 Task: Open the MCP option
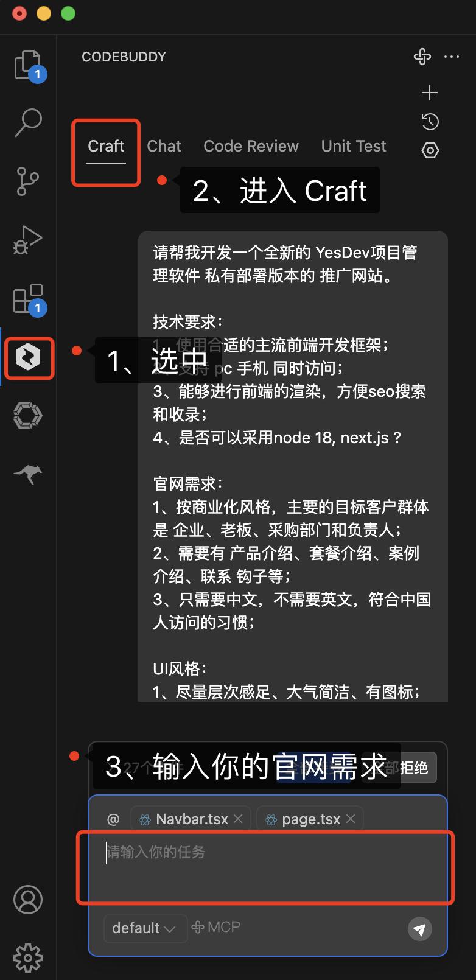point(215,927)
